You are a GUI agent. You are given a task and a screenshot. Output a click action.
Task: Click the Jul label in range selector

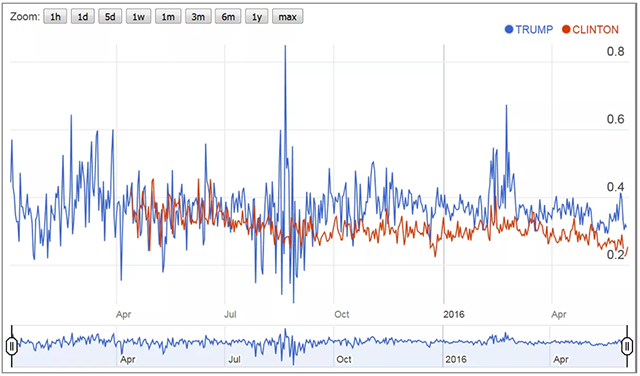point(234,359)
